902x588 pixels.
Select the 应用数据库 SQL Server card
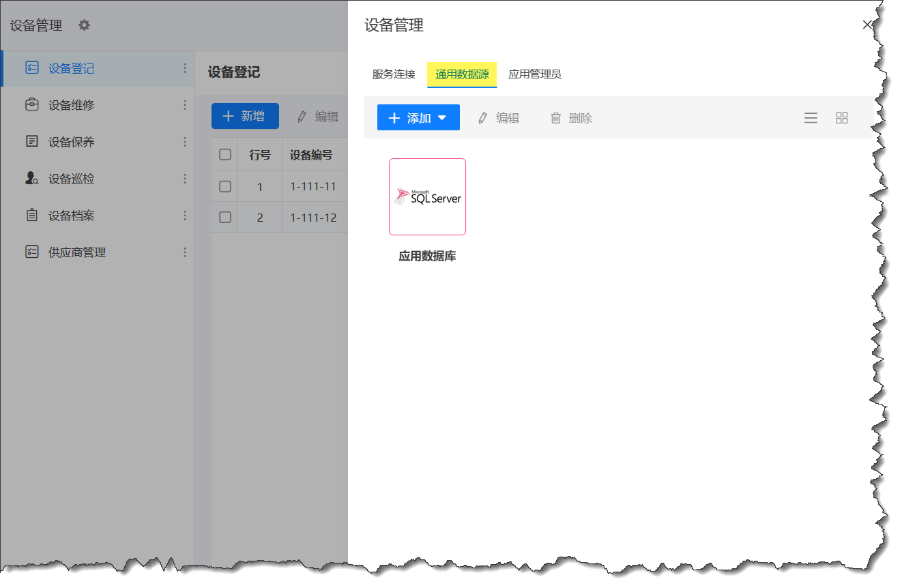pyautogui.click(x=427, y=196)
